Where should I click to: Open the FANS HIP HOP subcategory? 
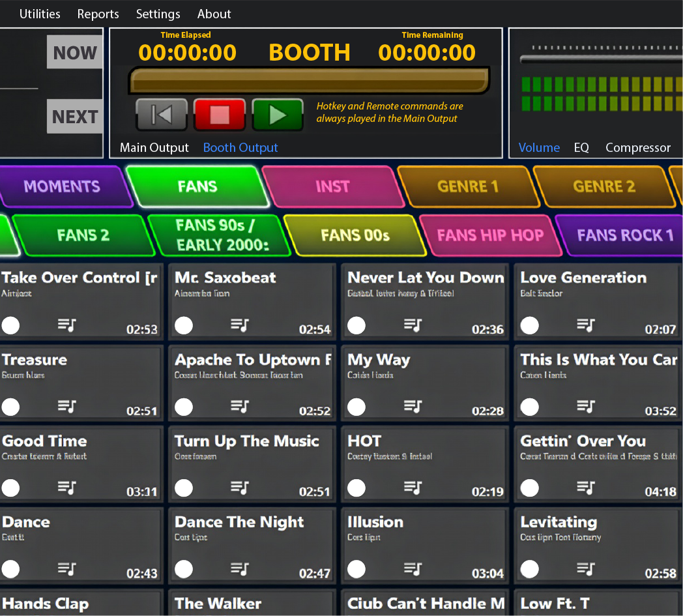(491, 235)
